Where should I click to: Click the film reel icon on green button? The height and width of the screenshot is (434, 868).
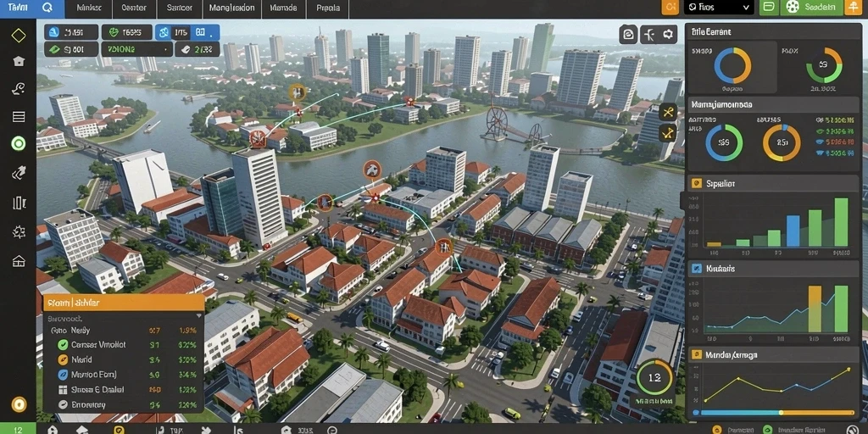793,7
